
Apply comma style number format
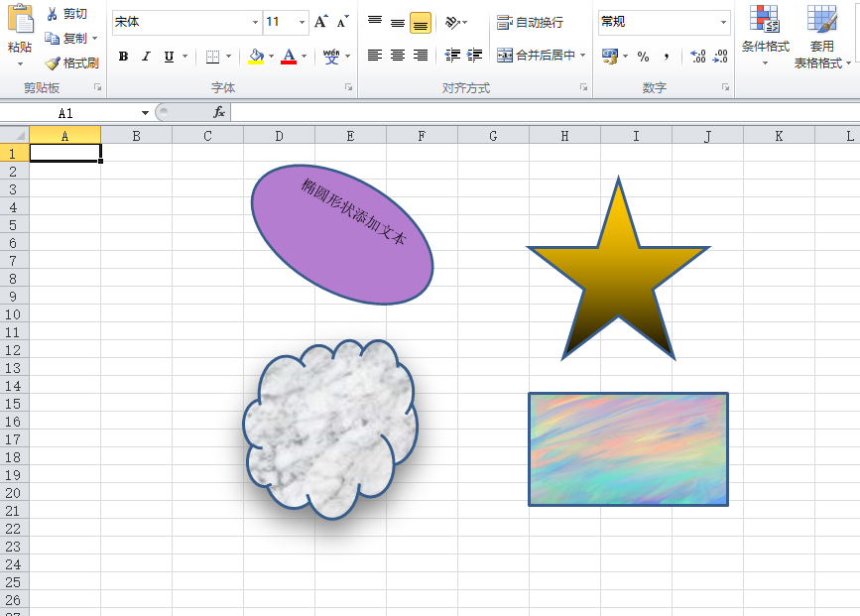tap(667, 56)
